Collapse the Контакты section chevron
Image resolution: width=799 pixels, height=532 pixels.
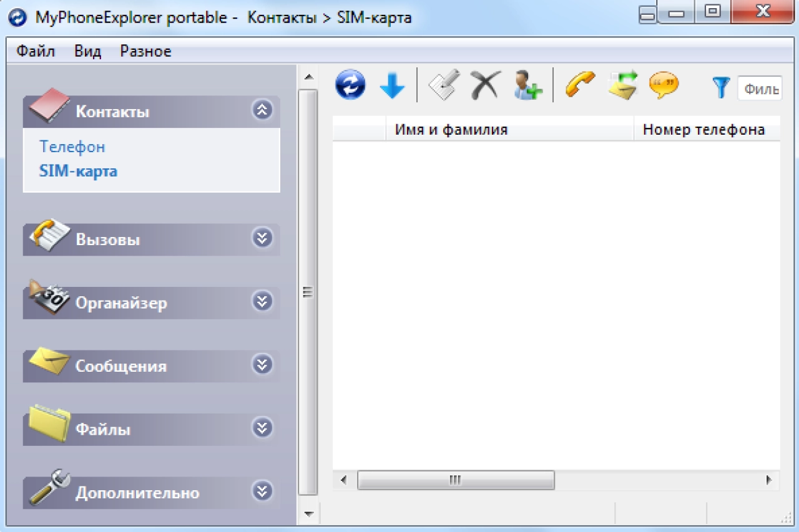262,110
